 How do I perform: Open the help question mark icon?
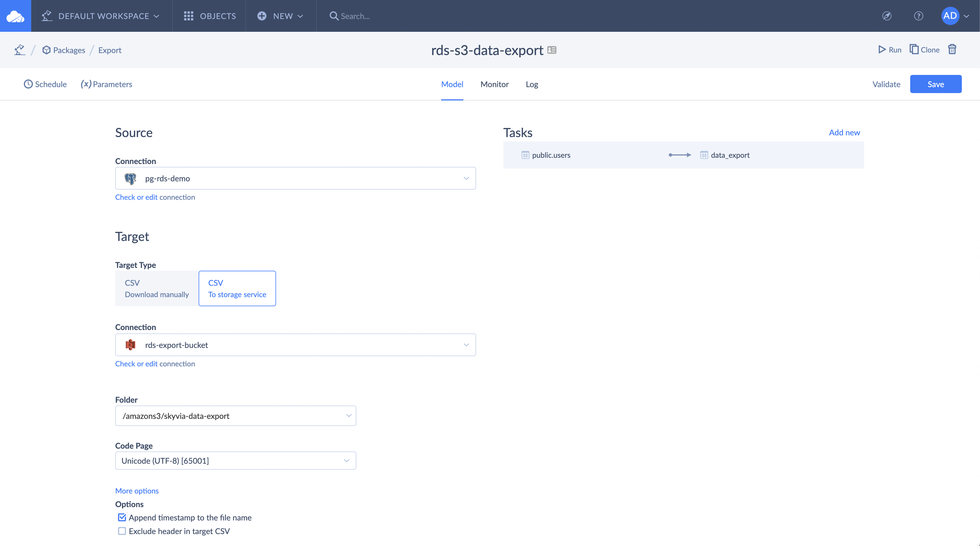pyautogui.click(x=918, y=16)
